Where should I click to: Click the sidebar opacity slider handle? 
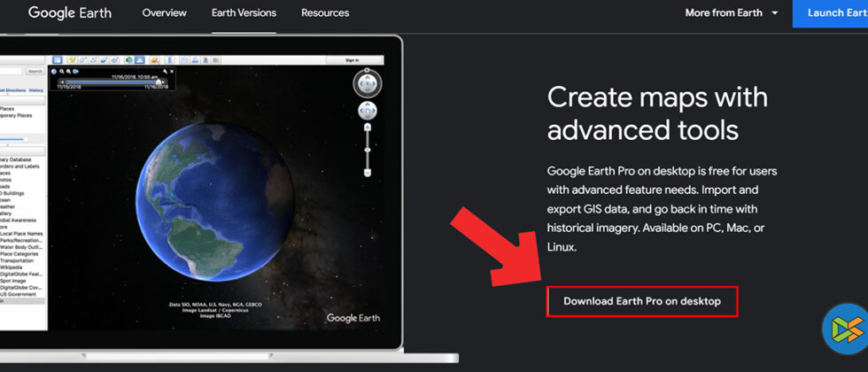click(x=26, y=140)
